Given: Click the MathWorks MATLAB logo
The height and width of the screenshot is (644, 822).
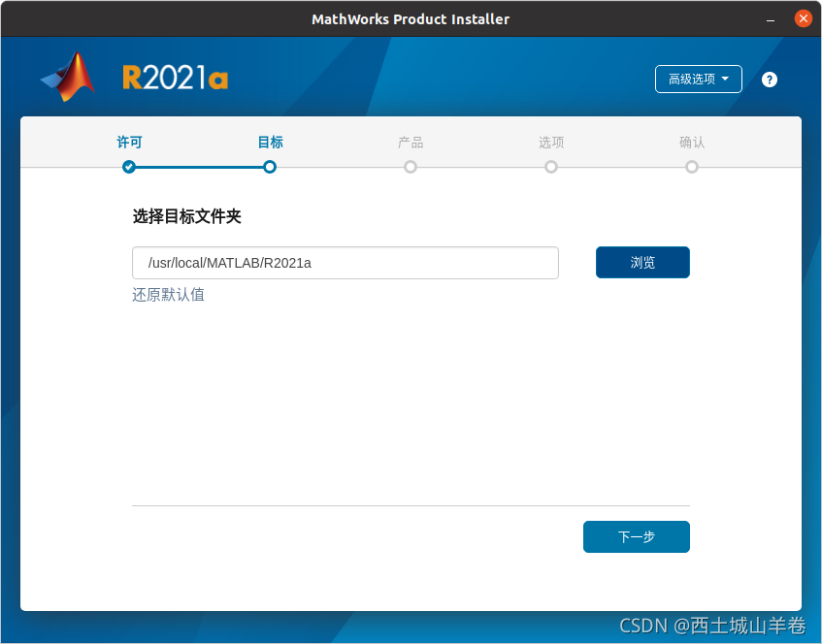Looking at the screenshot, I should pyautogui.click(x=66, y=76).
